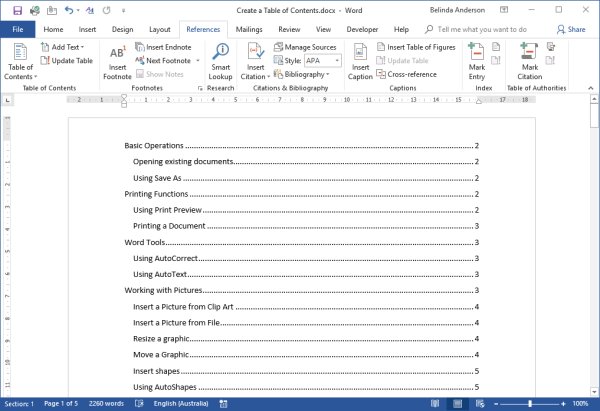Expand the Add Text dropdown
Screen dimensions: 600x411
pyautogui.click(x=70, y=47)
